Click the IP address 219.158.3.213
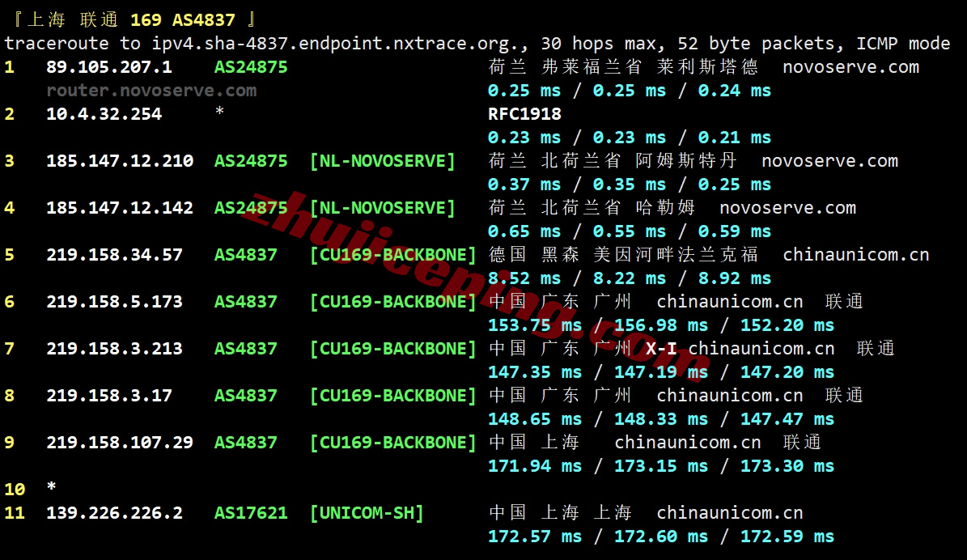967x560 pixels. 115,349
